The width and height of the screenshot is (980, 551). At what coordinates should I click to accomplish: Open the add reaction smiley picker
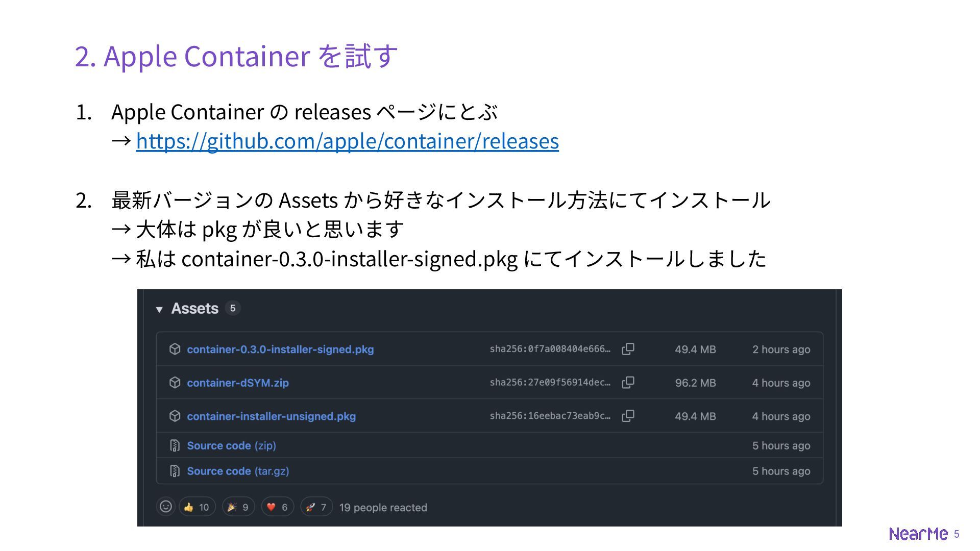coord(166,507)
